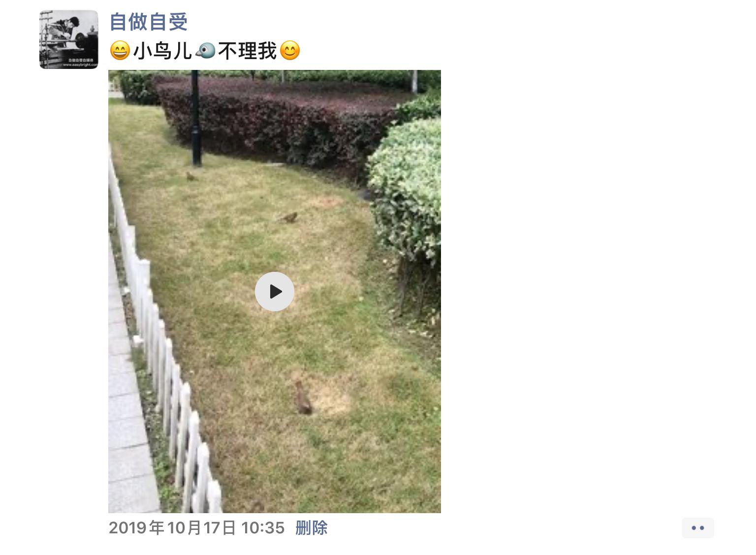Click the bird in mid-lawn of video
This screenshot has height=555, width=756.
(x=288, y=217)
